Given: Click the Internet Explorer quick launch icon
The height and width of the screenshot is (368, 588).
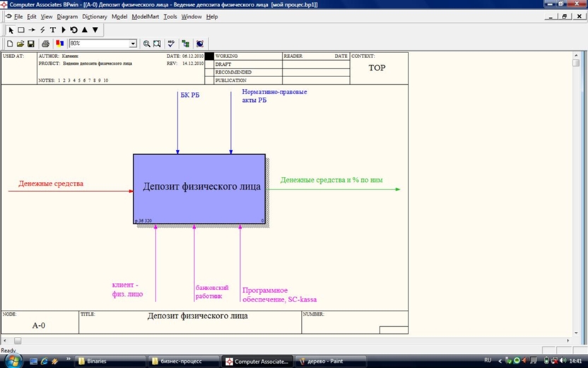Looking at the screenshot, I should [x=45, y=361].
